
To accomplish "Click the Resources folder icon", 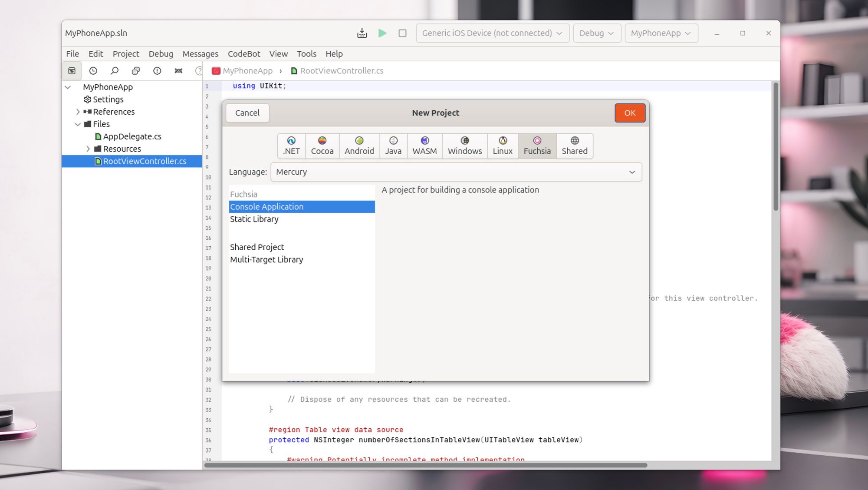I will coord(98,149).
